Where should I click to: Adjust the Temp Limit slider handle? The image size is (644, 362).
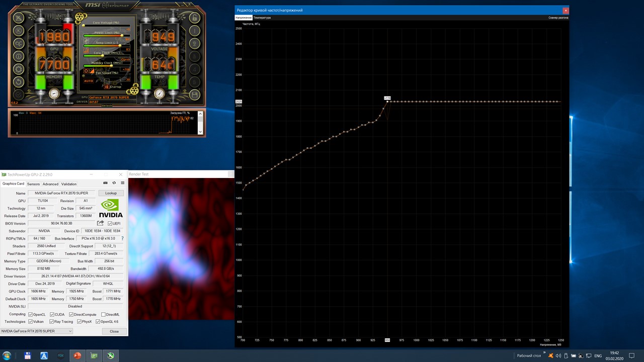click(x=120, y=46)
